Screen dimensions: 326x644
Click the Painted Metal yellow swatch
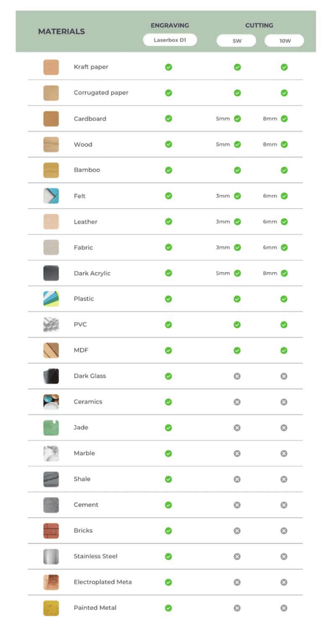click(x=51, y=608)
